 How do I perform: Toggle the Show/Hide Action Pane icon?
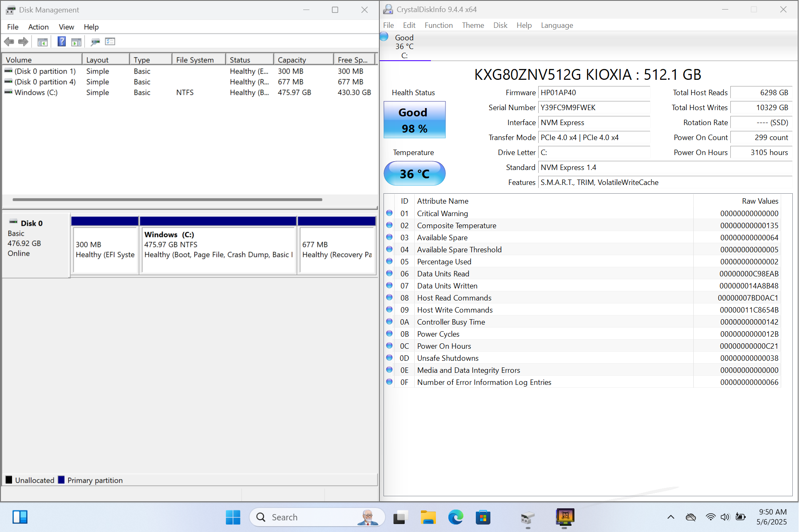pos(76,42)
